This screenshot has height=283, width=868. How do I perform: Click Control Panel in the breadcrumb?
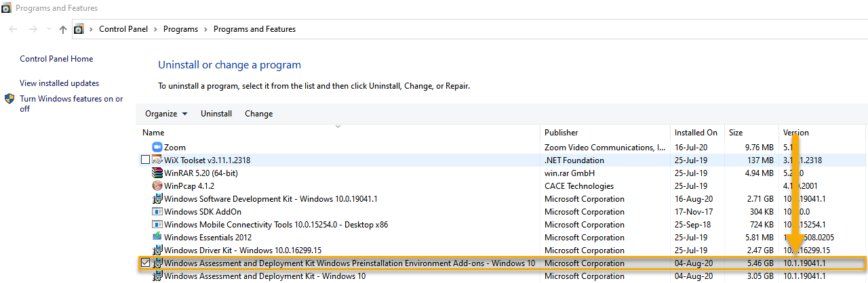[x=123, y=29]
